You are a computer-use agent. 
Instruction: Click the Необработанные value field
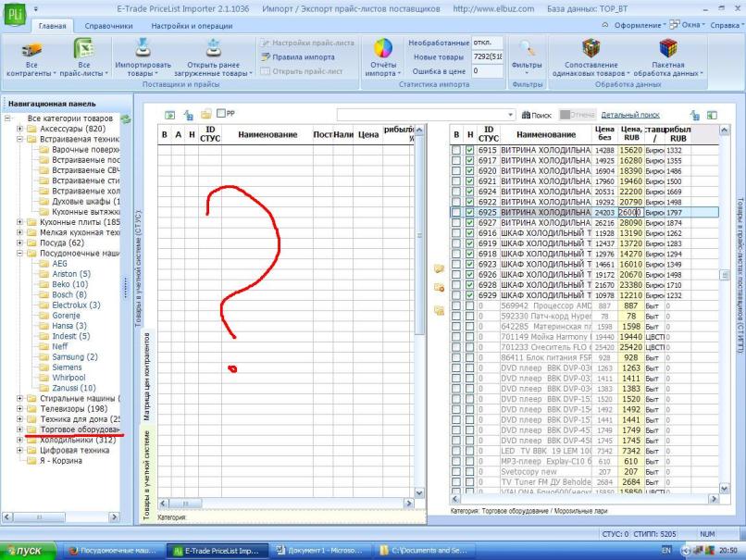pos(487,43)
